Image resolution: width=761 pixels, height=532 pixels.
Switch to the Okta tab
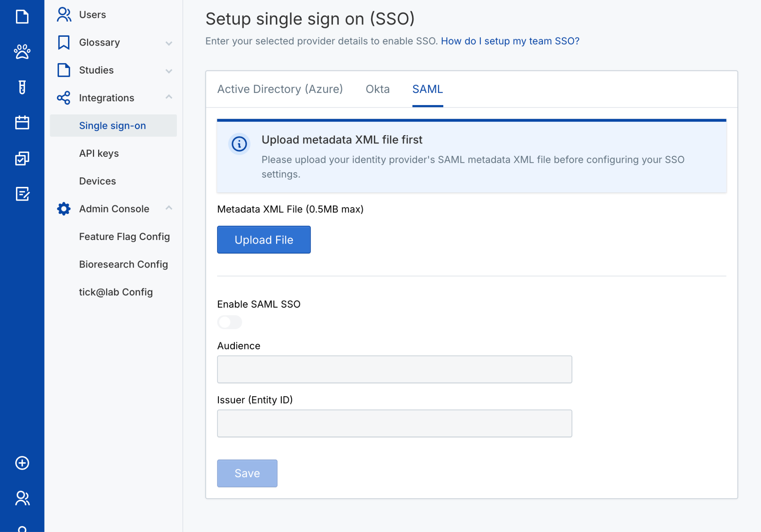click(x=377, y=89)
